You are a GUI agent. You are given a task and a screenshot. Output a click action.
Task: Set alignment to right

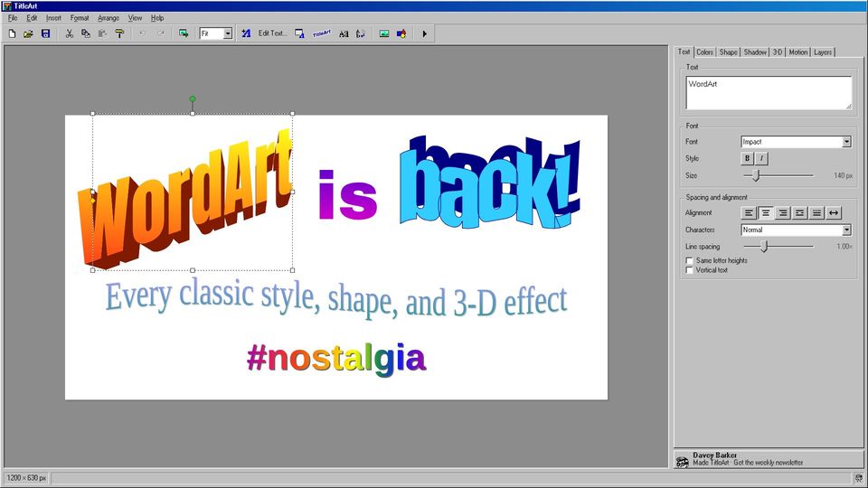click(783, 213)
